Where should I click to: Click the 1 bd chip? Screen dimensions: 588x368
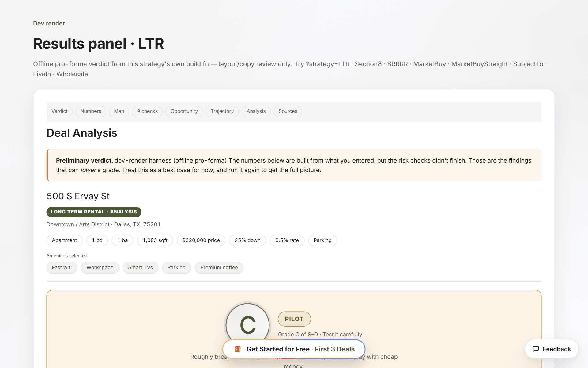pyautogui.click(x=97, y=240)
